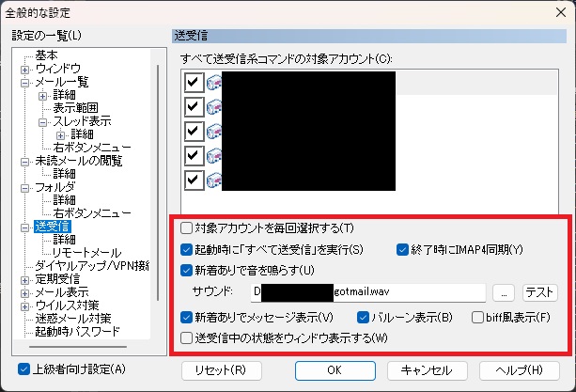The image size is (576, 392).
Task: Click the third account's mailbox icon
Action: pos(214,132)
